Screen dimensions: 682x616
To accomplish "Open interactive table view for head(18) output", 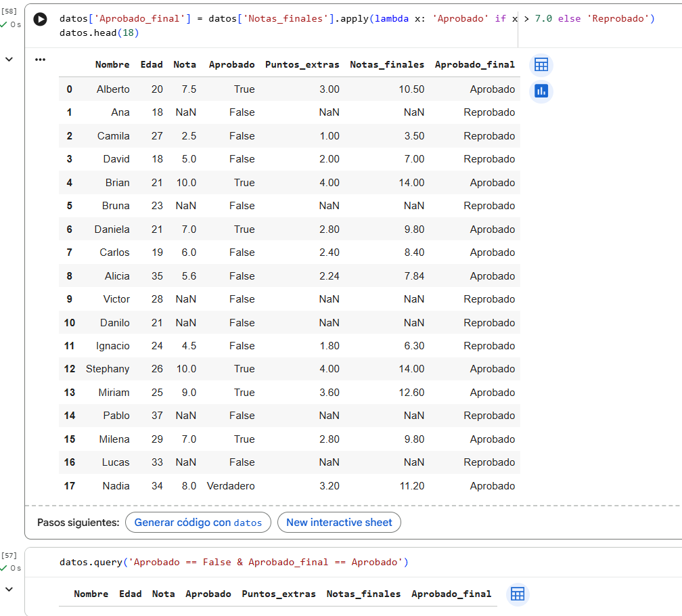I will point(541,65).
